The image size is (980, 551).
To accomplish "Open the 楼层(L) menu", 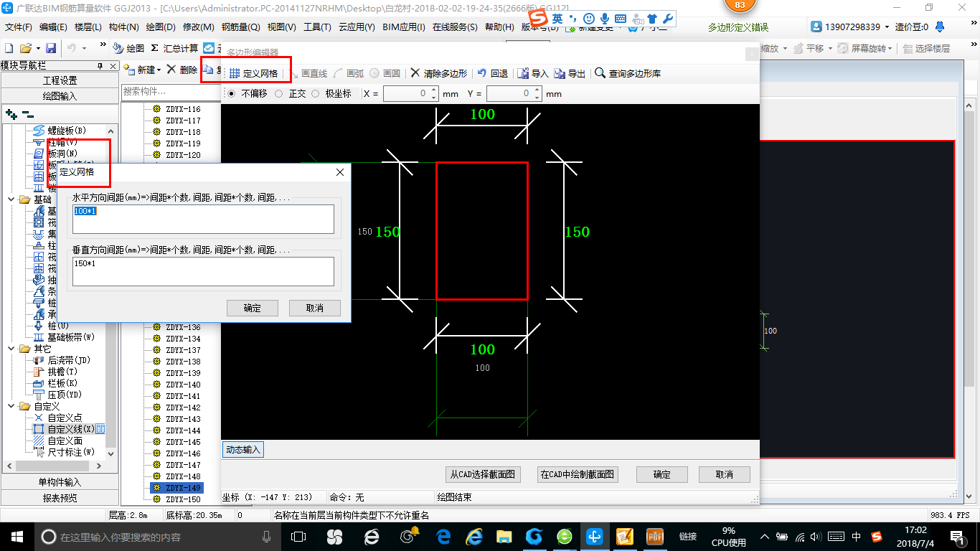I will [x=88, y=27].
